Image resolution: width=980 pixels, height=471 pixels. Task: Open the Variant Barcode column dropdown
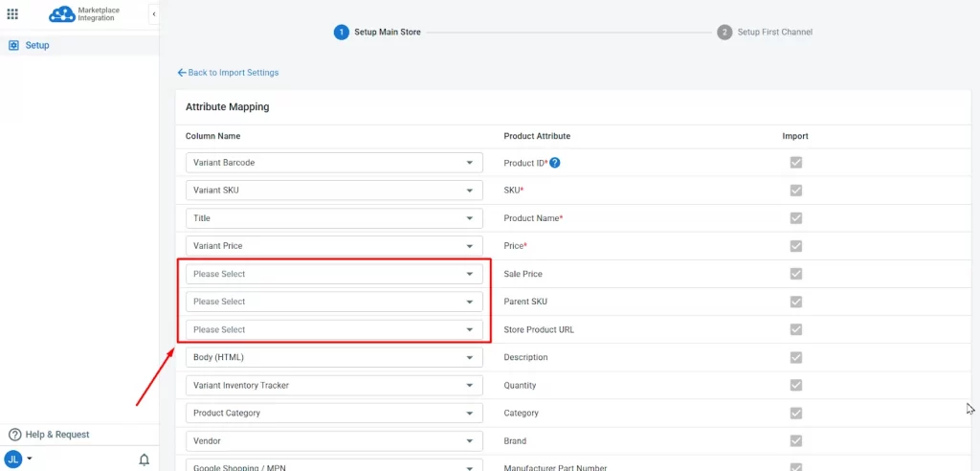point(334,163)
